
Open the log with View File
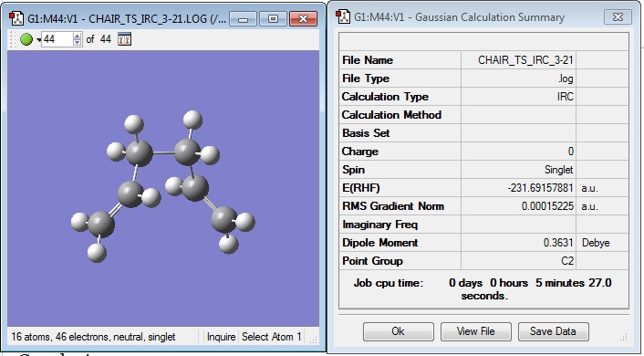tap(475, 331)
